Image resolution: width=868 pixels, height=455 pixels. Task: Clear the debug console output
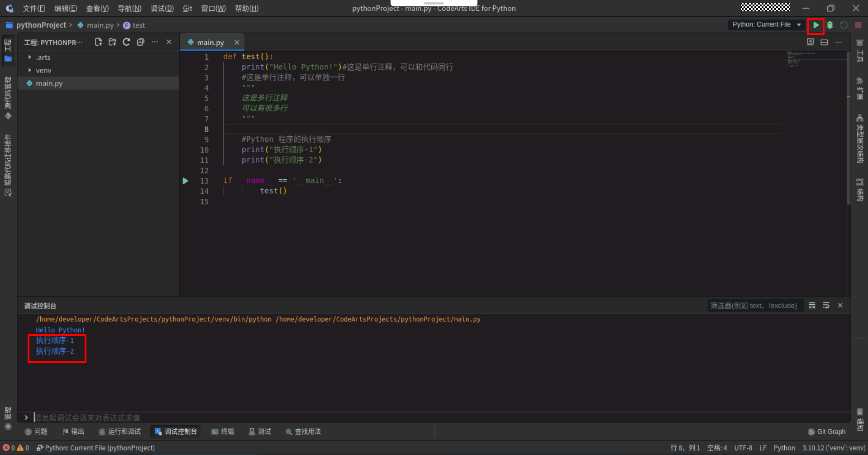(812, 306)
